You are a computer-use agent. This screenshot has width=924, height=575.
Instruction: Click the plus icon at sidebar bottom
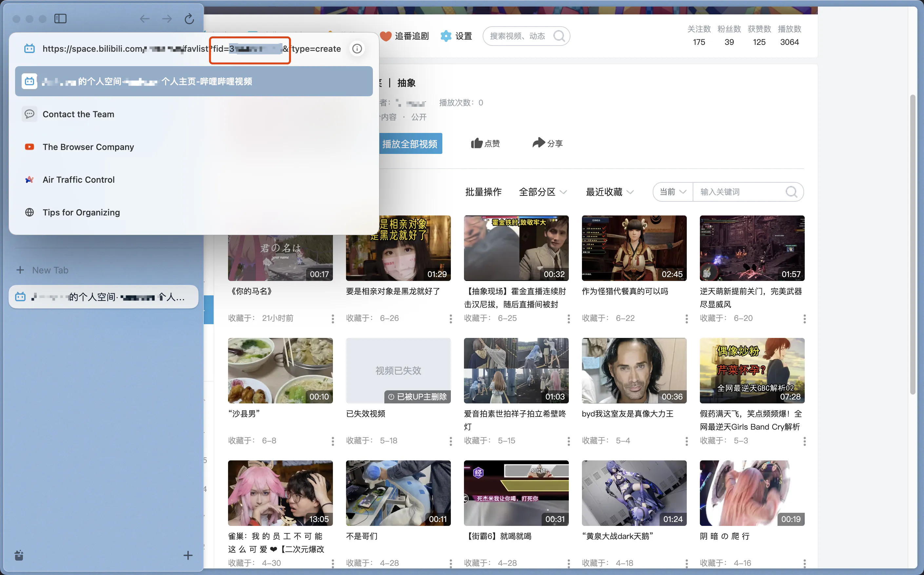[188, 556]
